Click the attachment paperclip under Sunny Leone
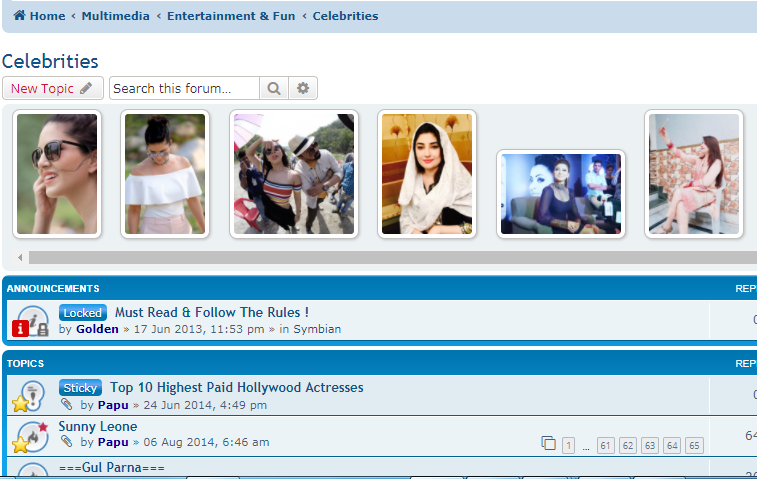757x479 pixels. coord(67,442)
